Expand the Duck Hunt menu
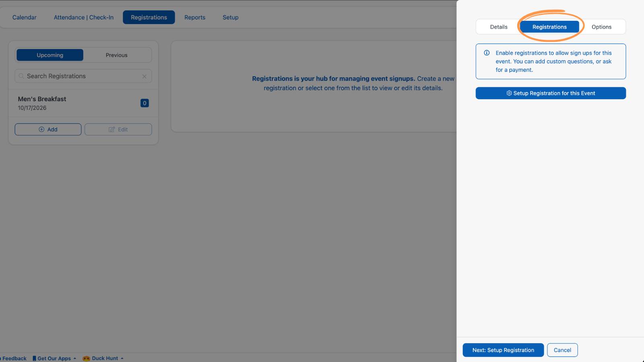The image size is (644, 362). (103, 358)
